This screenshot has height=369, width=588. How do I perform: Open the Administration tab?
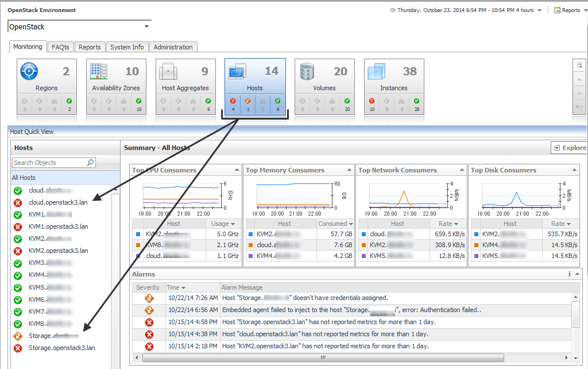173,47
